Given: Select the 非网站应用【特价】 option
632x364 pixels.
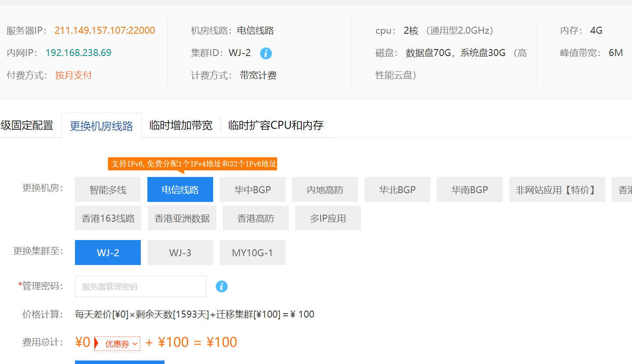Looking at the screenshot, I should click(x=557, y=189).
